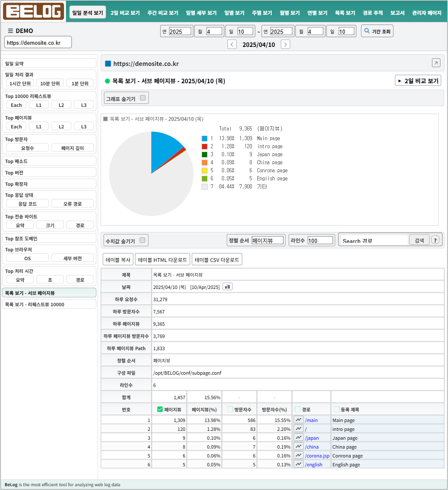Open the /japan path link
The width and height of the screenshot is (448, 490).
click(x=312, y=438)
